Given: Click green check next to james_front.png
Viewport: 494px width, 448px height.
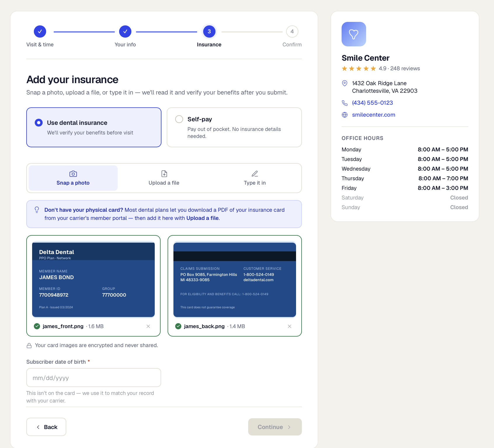Looking at the screenshot, I should point(37,326).
